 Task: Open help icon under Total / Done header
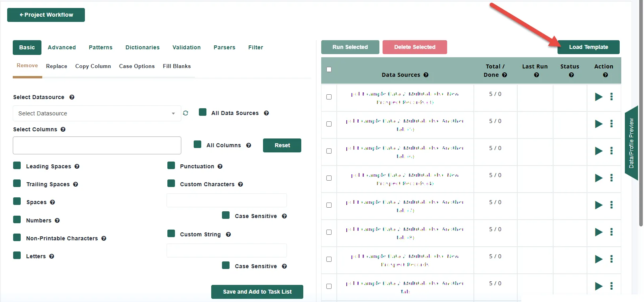(505, 75)
